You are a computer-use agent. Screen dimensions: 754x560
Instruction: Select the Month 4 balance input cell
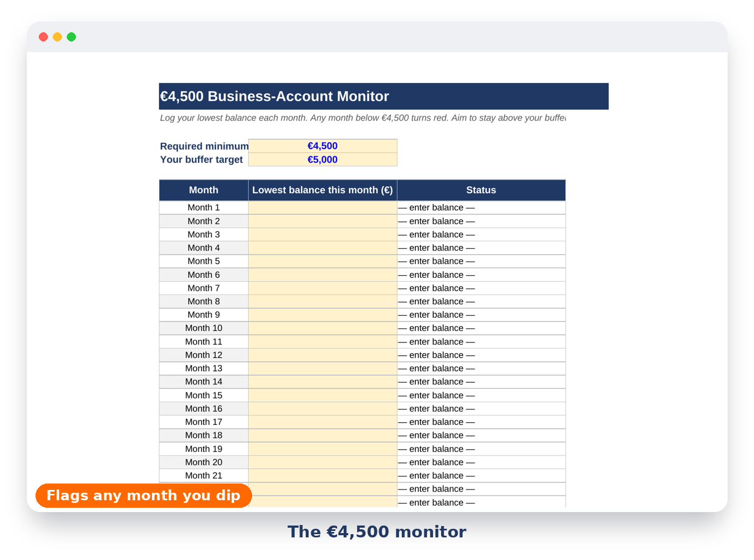pos(323,248)
